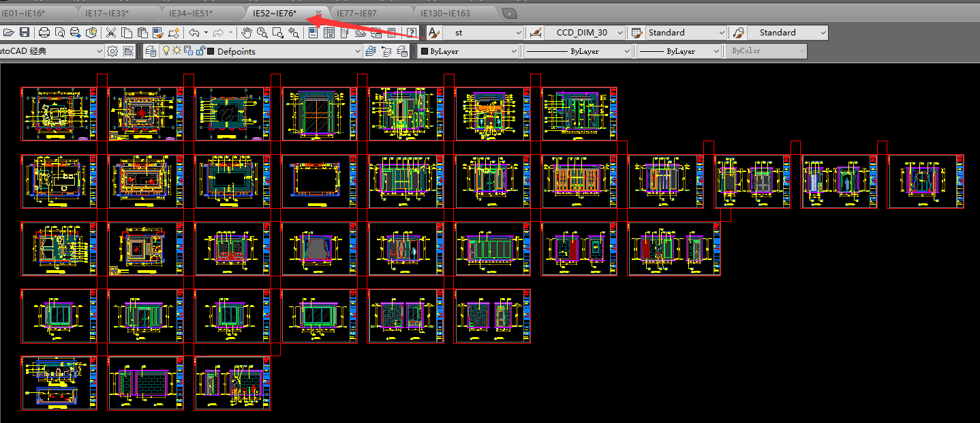
Task: Toggle the layer freeze sun icon
Action: click(177, 50)
